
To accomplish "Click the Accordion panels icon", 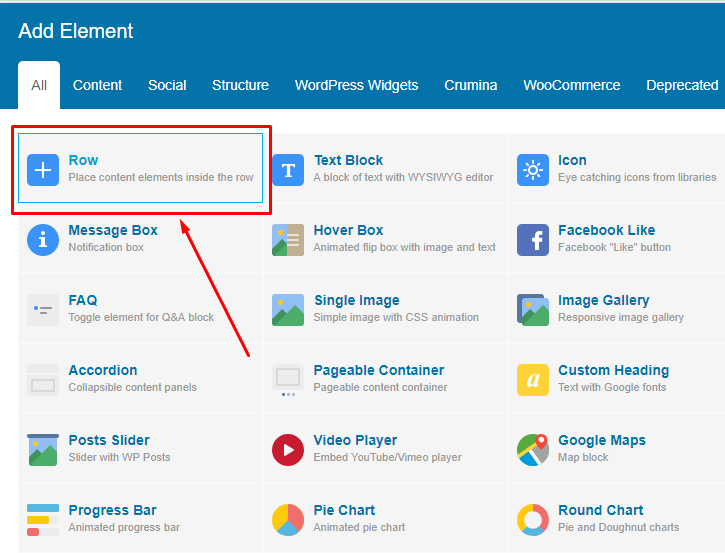I will [43, 380].
